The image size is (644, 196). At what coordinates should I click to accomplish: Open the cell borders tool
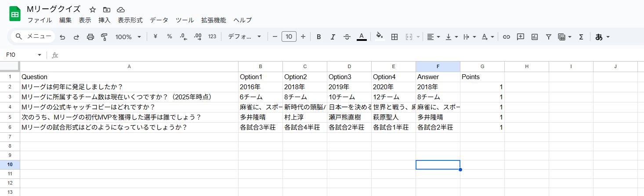[x=394, y=37]
